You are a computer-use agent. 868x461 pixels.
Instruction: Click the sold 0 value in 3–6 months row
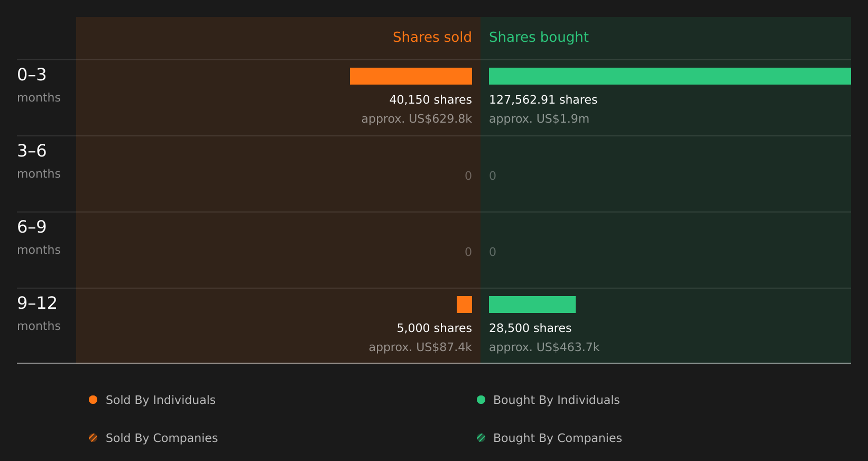[468, 176]
